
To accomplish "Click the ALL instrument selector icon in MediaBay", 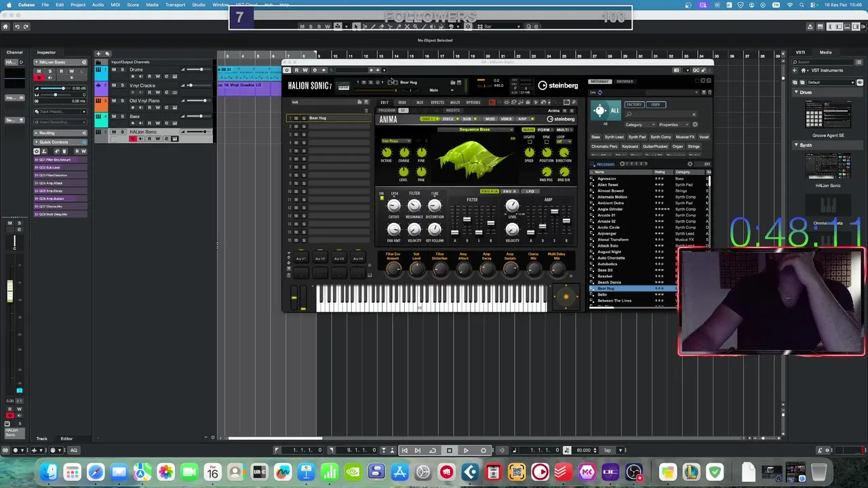I will tap(606, 110).
